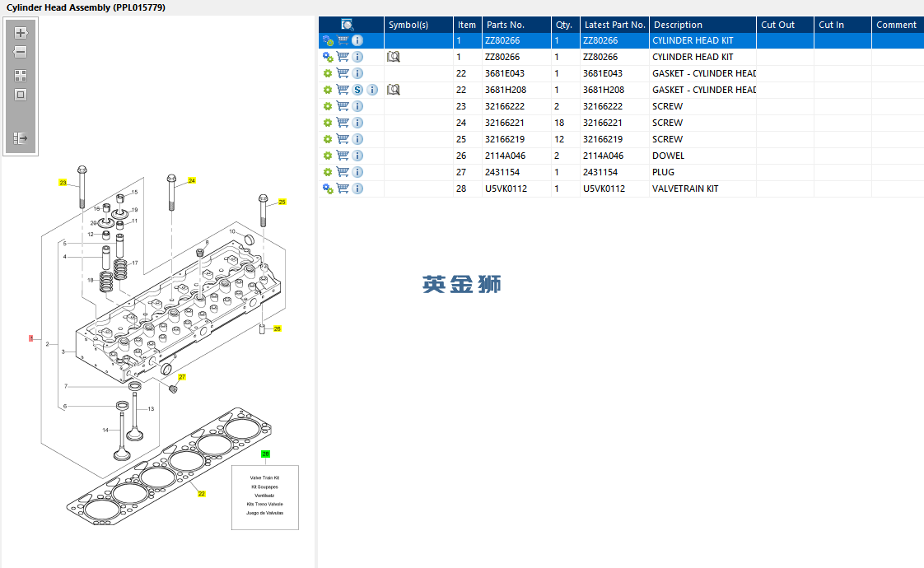Zoom out of the diagram with minus icon
Screen dimensions: 924x568
pyautogui.click(x=21, y=52)
